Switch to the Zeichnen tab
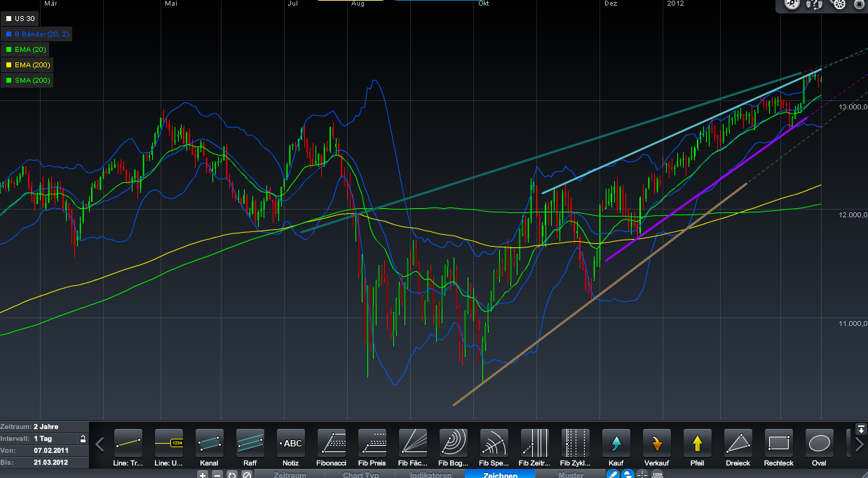The width and height of the screenshot is (868, 478). coord(501,474)
